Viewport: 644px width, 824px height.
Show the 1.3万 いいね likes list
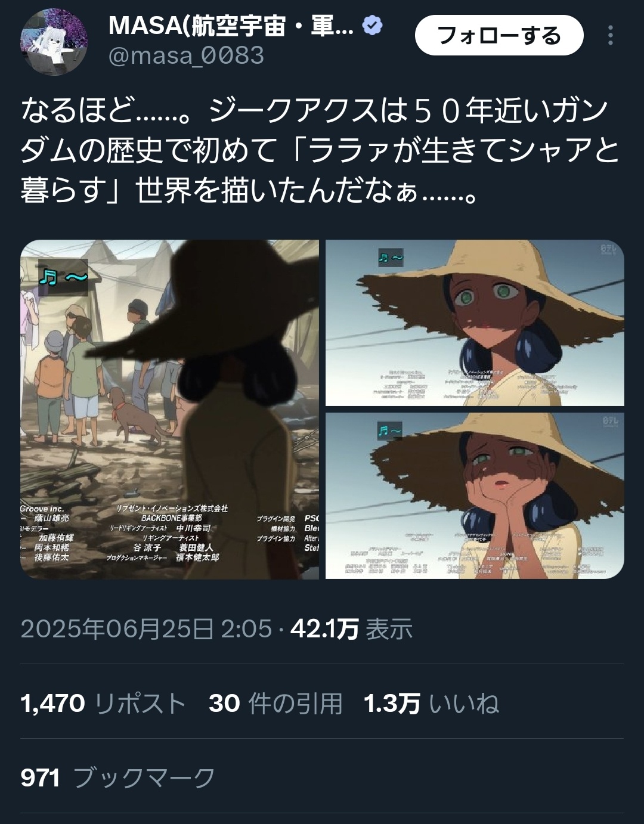tap(432, 704)
